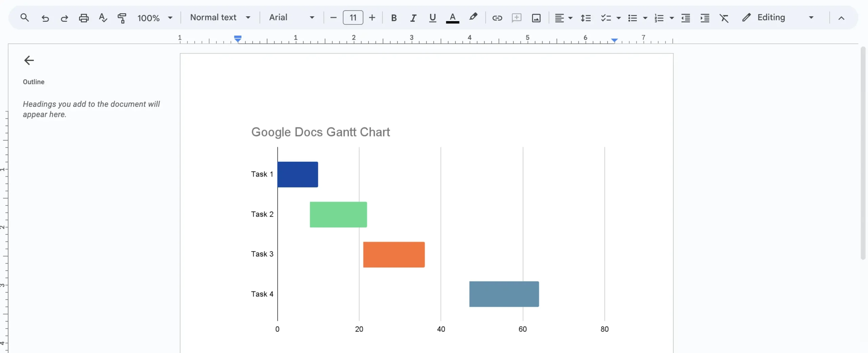Viewport: 868px width, 353px height.
Task: Click the Outline heading in sidebar
Action: point(34,82)
